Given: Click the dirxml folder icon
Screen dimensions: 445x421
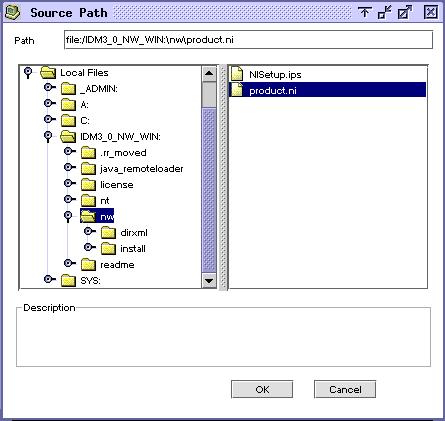Looking at the screenshot, I should 108,232.
